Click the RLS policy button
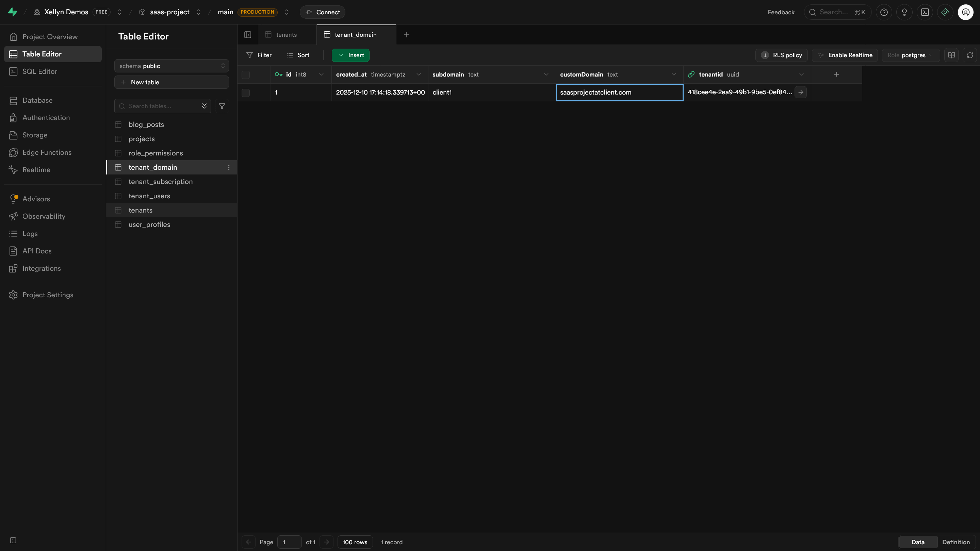The width and height of the screenshot is (980, 551). click(781, 55)
